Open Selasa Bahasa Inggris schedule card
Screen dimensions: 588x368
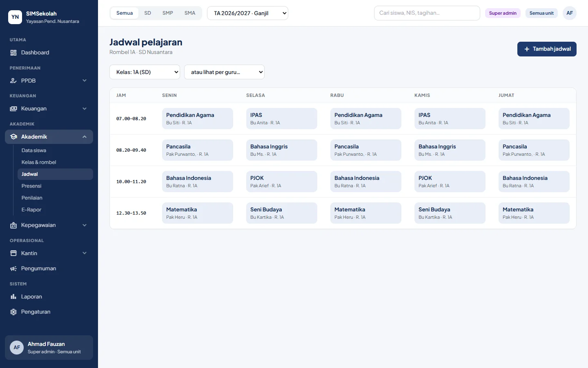(x=282, y=150)
